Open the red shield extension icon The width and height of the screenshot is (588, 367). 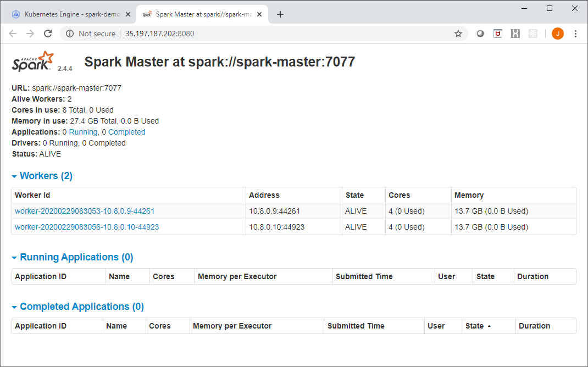pos(498,34)
